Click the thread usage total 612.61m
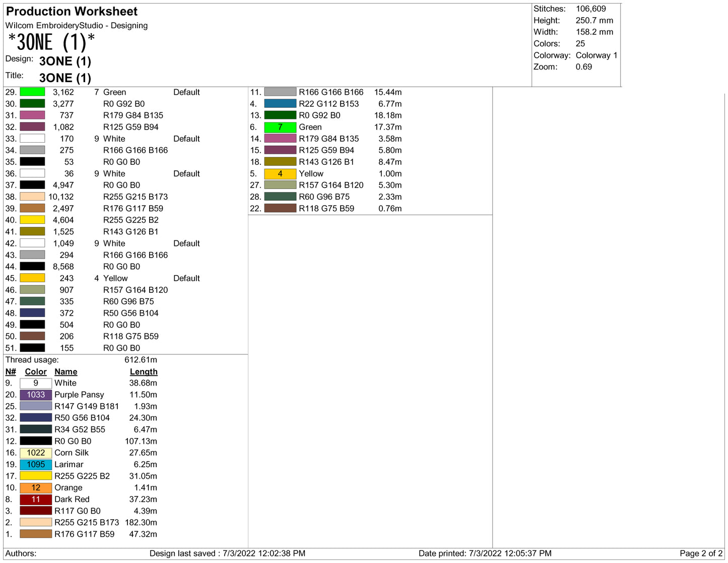 141,360
